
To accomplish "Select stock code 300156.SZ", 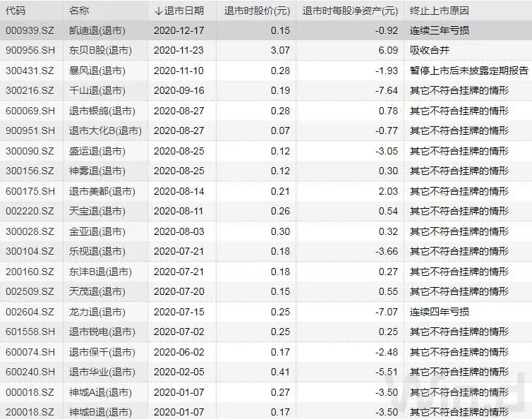I will click(30, 171).
